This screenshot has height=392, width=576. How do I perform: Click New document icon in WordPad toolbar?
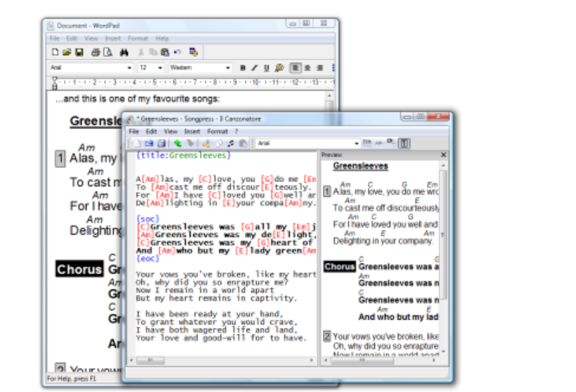tap(55, 52)
